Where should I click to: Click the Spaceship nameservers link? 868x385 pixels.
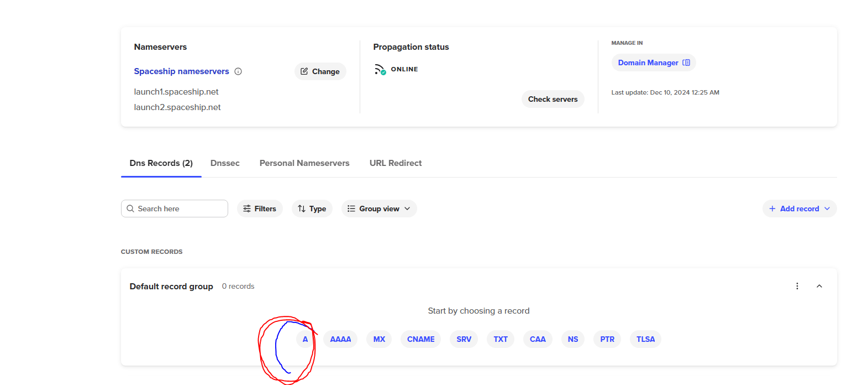[181, 71]
